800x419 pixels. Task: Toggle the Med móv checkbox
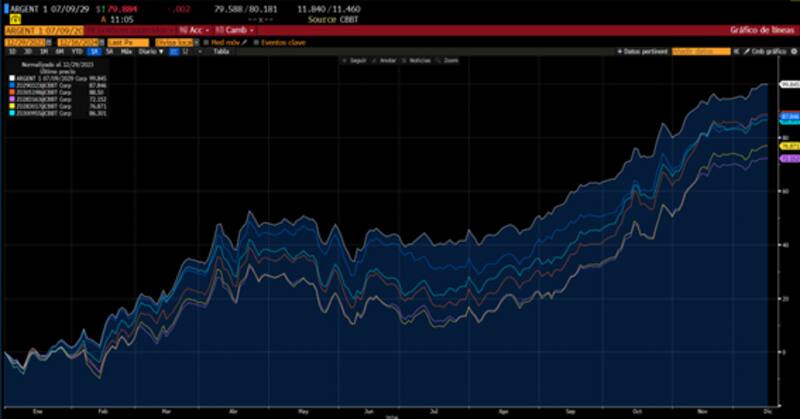tap(206, 42)
